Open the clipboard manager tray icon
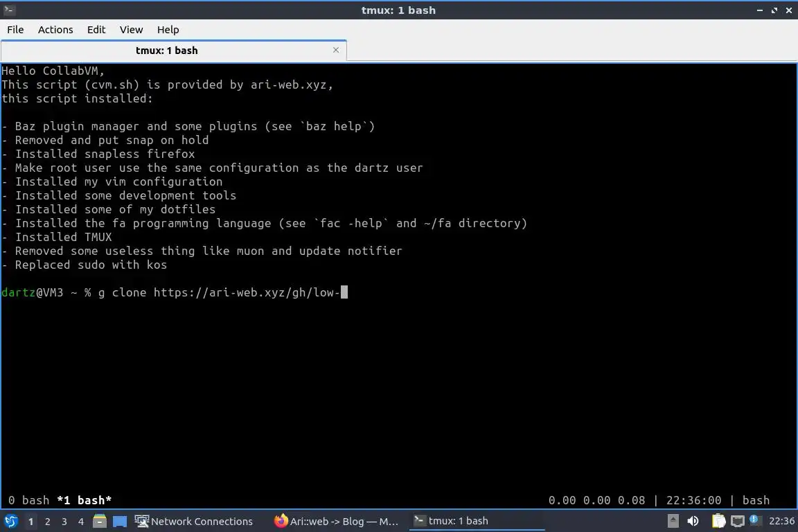Screen dimensions: 798x532 coord(718,521)
